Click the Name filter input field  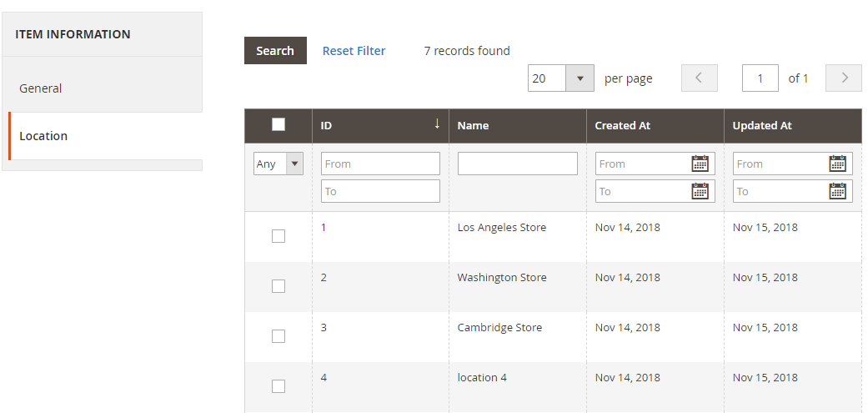(x=517, y=164)
